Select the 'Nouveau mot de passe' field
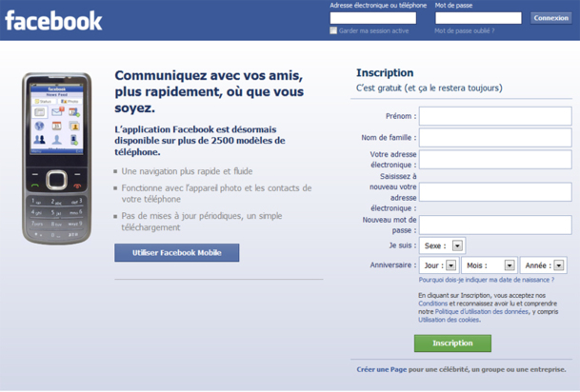Viewport: 580px width, 392px height. 494,225
